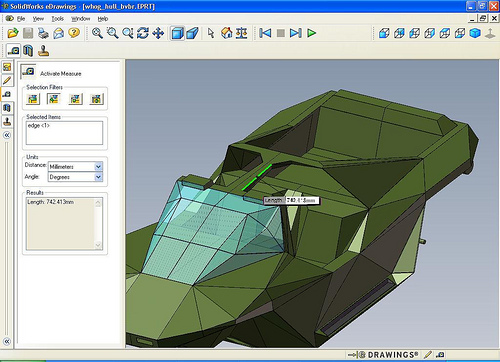
Task: Toggle the third selection filter
Action: pyautogui.click(x=75, y=99)
